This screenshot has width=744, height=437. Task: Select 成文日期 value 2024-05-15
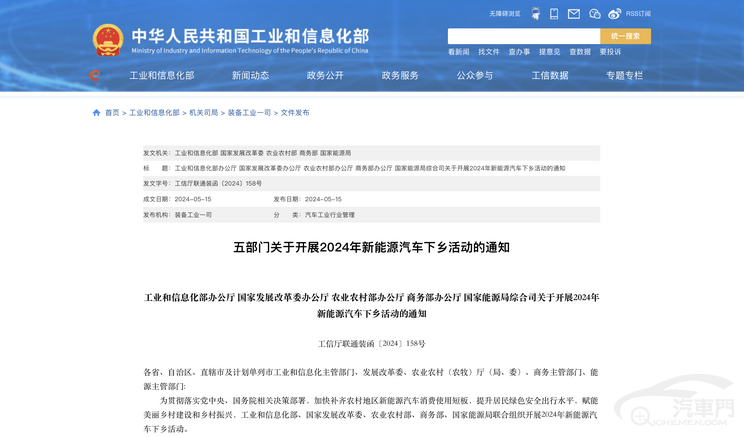point(193,199)
